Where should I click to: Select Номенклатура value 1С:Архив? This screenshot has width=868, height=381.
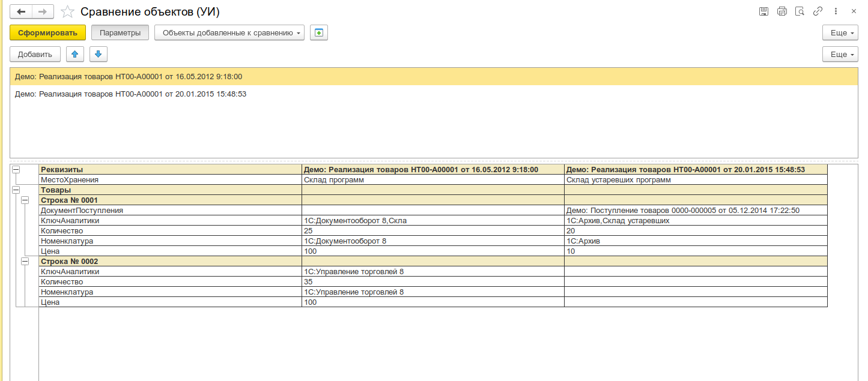(696, 241)
